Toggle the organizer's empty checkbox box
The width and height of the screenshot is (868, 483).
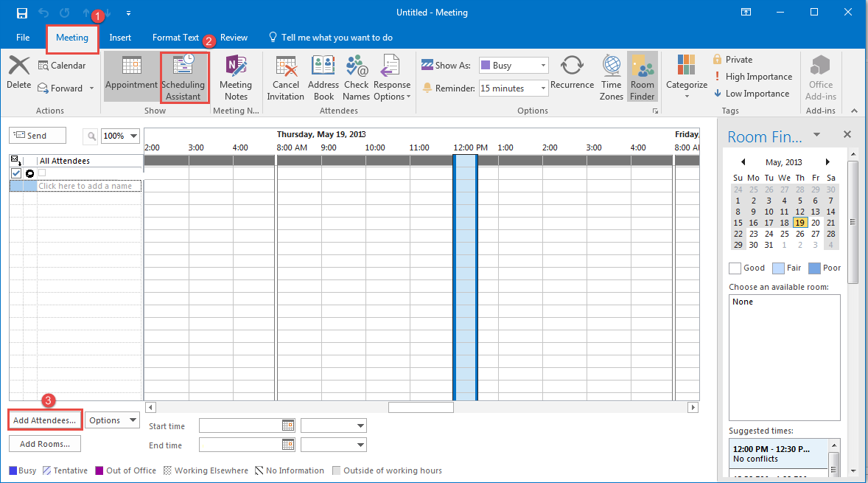[x=42, y=173]
